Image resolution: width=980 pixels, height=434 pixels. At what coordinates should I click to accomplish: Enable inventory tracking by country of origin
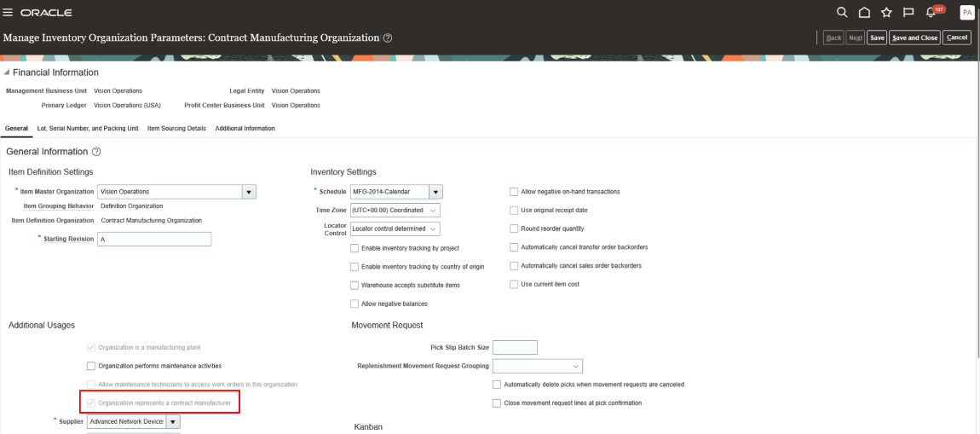tap(355, 267)
